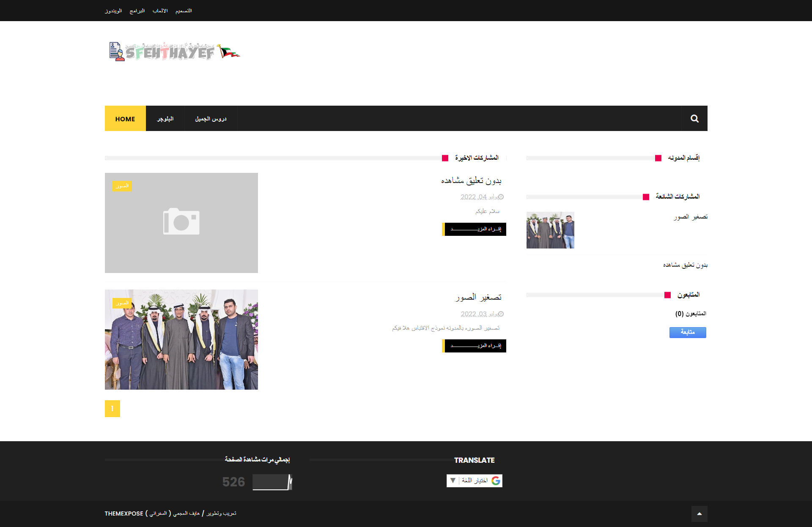This screenshot has height=527, width=812.
Task: Click the yellow category tag on placeholder image
Action: tap(122, 186)
